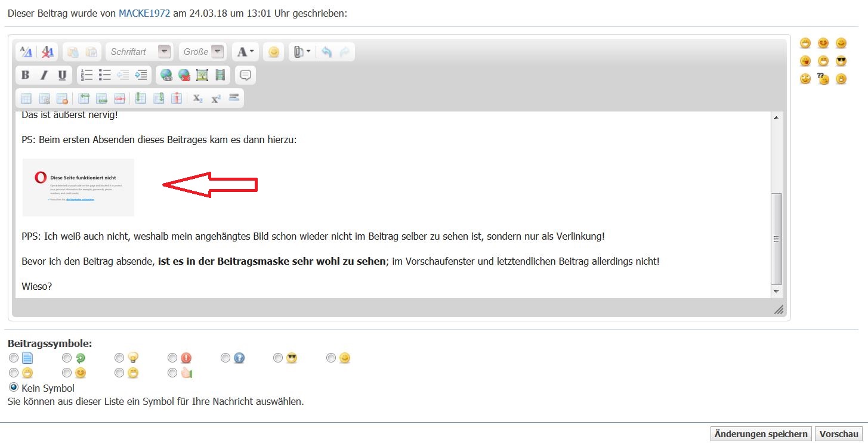Click the embedded Opera error thumbnail
The height and width of the screenshot is (443, 868).
coord(78,187)
